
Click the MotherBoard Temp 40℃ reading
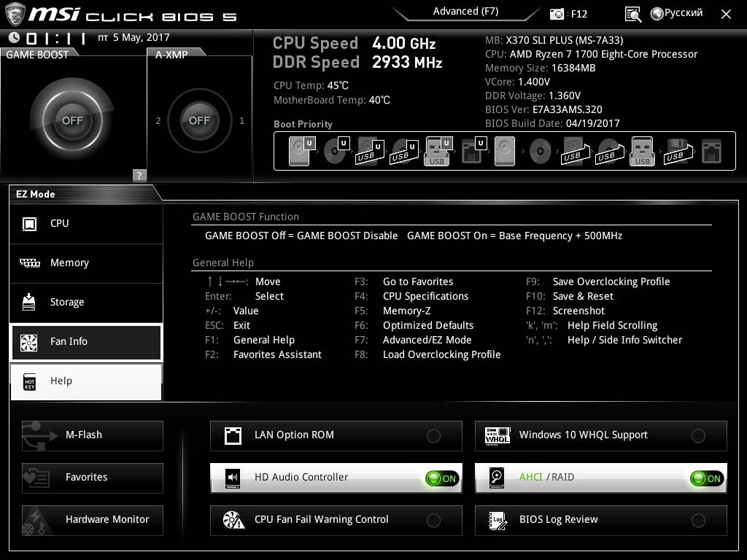click(332, 101)
